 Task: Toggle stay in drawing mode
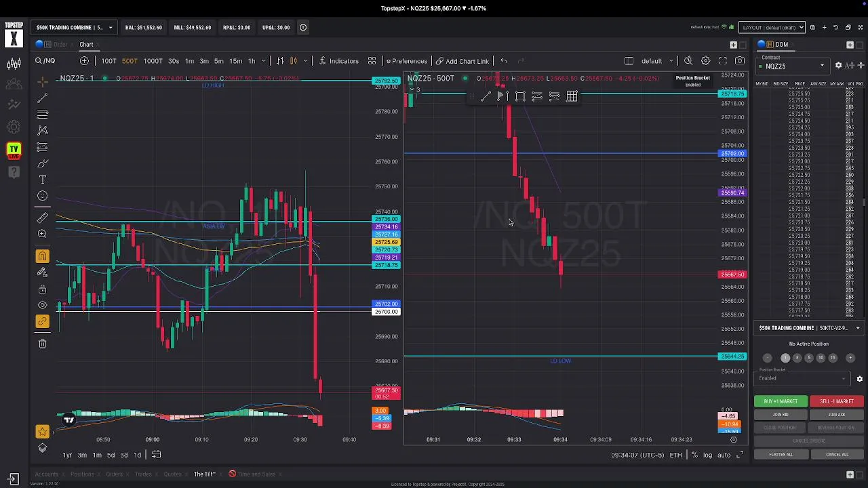(x=42, y=272)
